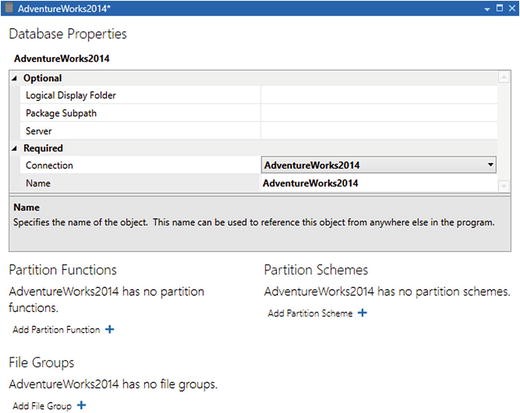Click the Package Subpath value field

(379, 113)
